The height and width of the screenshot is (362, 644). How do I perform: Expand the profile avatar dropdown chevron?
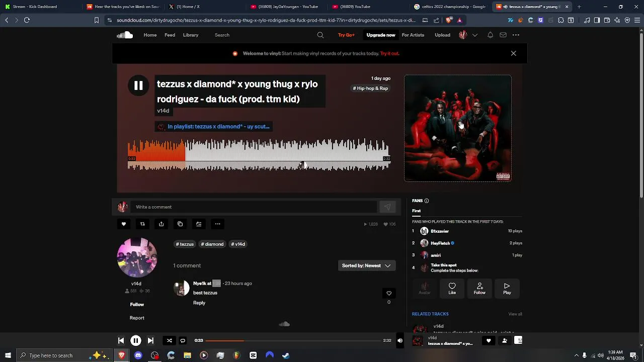pyautogui.click(x=474, y=35)
